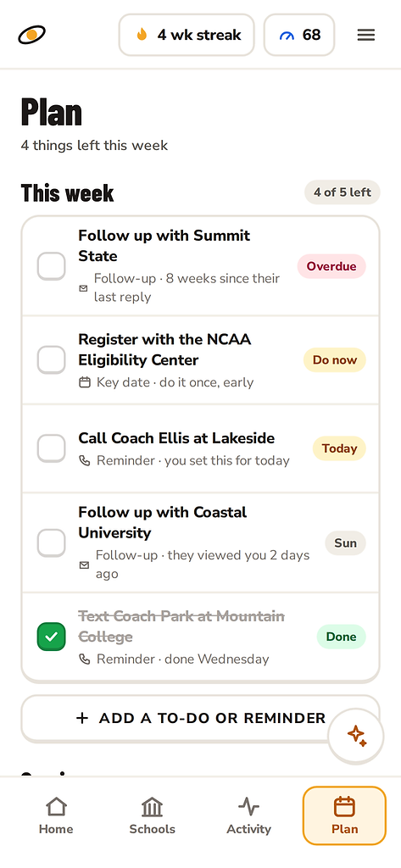Click Add a to-do or reminder

[200, 718]
